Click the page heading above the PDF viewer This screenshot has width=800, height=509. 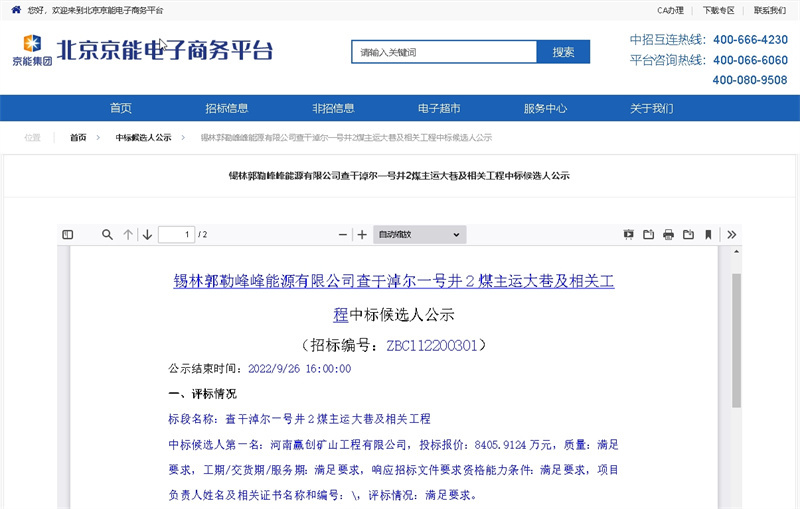coord(399,176)
